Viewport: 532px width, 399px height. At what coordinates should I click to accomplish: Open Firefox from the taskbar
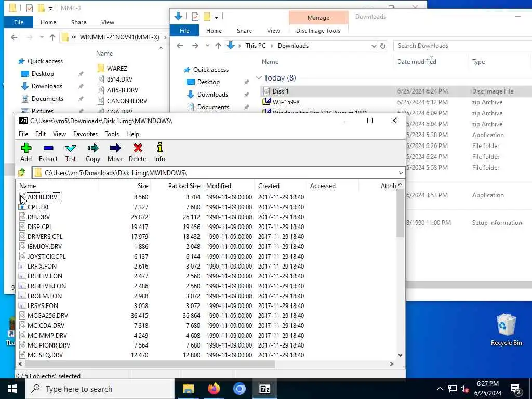pyautogui.click(x=214, y=389)
